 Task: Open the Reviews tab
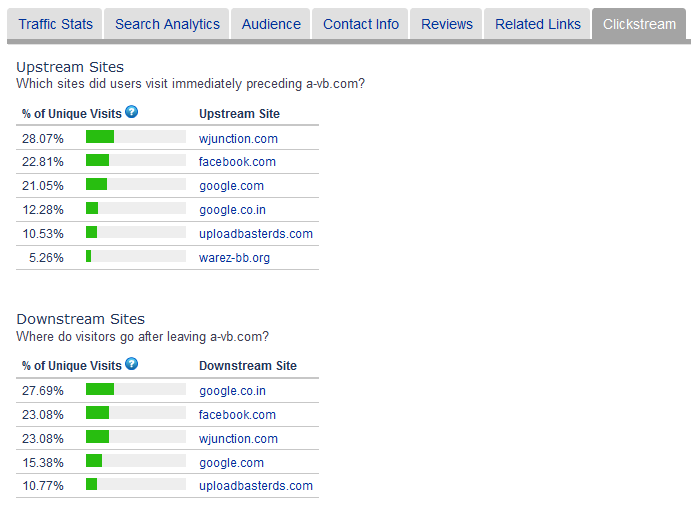(447, 24)
